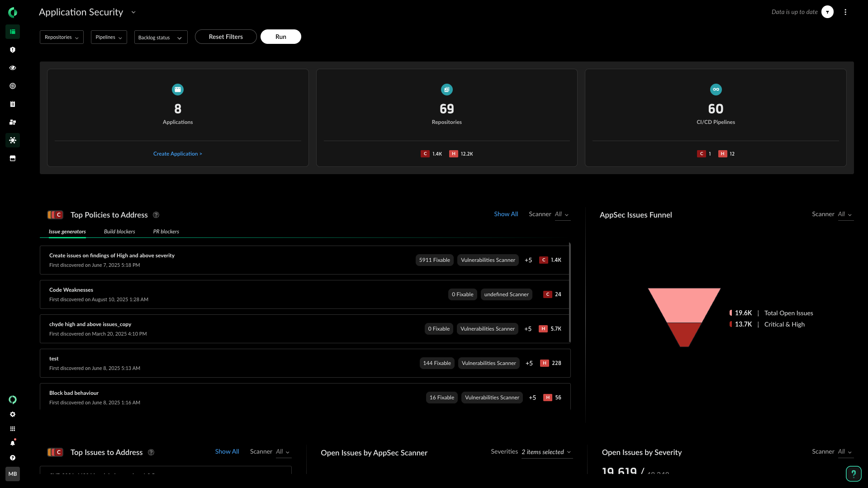This screenshot has width=868, height=488.
Task: Click the target icon in left sidebar
Action: click(13, 86)
